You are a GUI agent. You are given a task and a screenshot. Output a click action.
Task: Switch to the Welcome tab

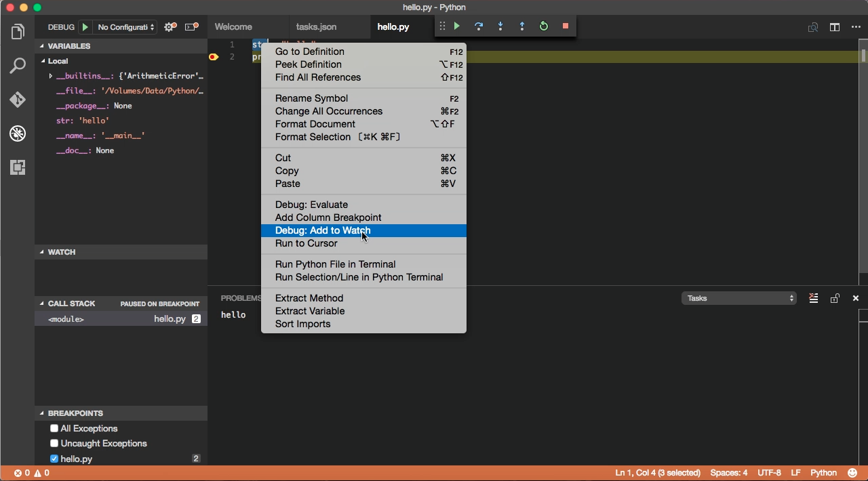click(x=233, y=27)
